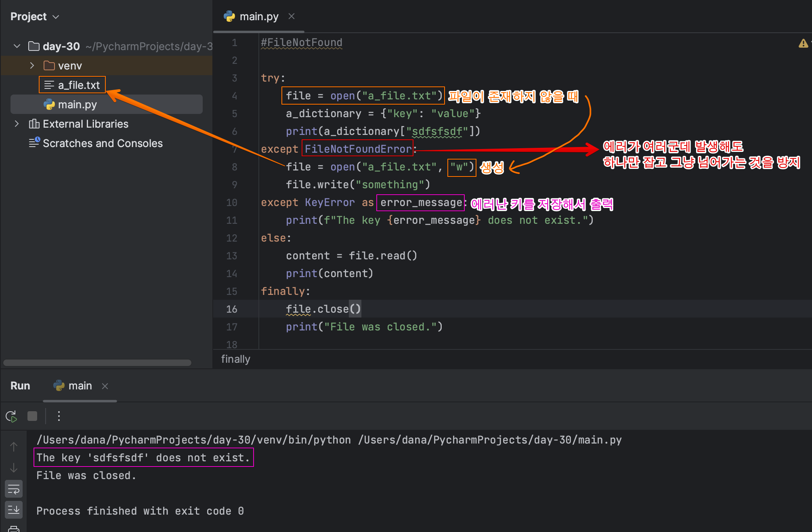Screen dimensions: 812x532
Task: Click the python command path line
Action: point(329,440)
